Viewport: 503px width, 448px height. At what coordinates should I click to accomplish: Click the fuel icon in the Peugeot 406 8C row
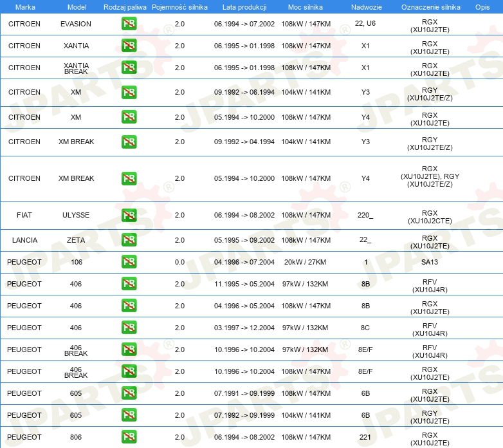(x=129, y=328)
